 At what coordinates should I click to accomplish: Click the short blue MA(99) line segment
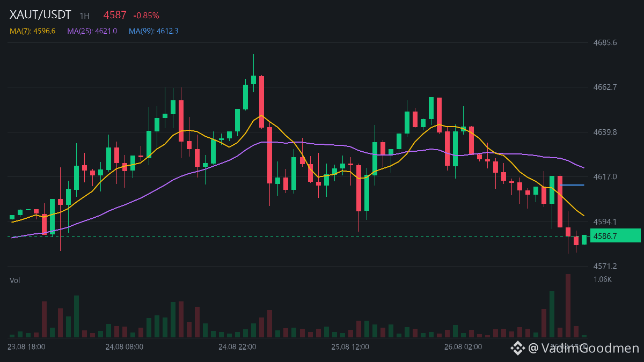point(572,185)
